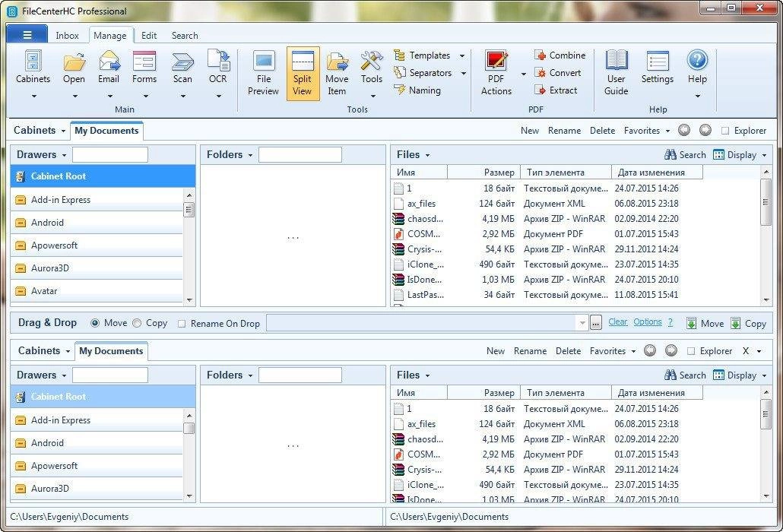Click Copy button on Drag & Drop bar
The width and height of the screenshot is (783, 532).
click(x=748, y=324)
